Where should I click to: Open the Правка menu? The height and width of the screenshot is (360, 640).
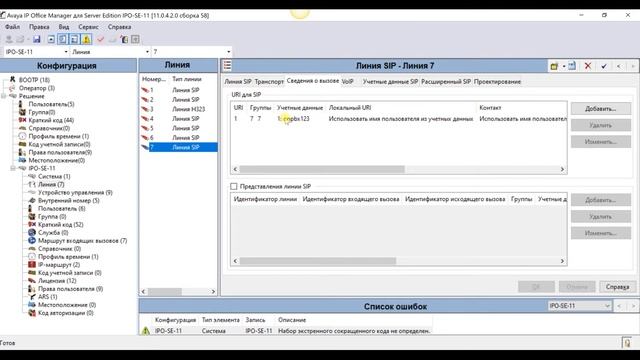coord(39,27)
